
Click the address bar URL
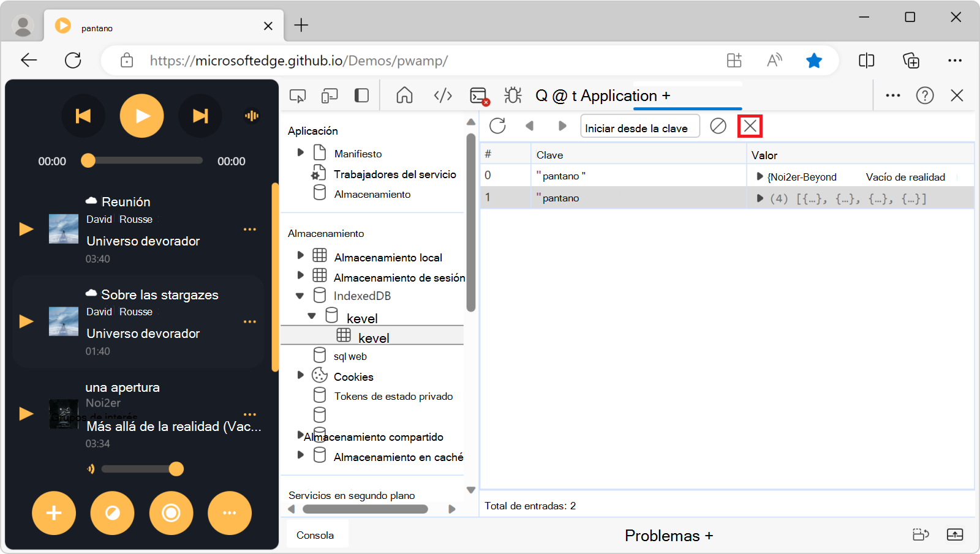[299, 61]
